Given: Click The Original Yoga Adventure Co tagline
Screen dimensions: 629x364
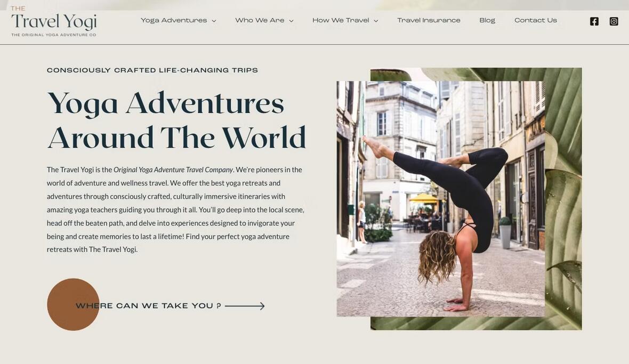Looking at the screenshot, I should (54, 35).
